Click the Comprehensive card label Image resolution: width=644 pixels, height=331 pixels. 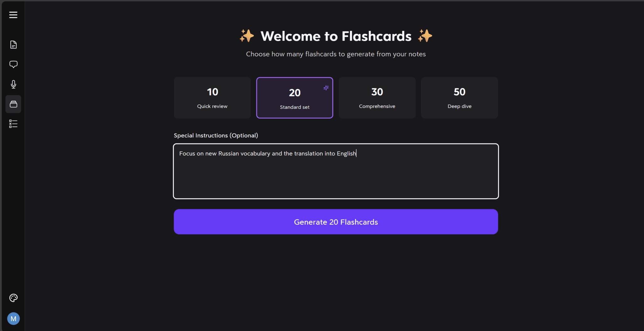377,106
